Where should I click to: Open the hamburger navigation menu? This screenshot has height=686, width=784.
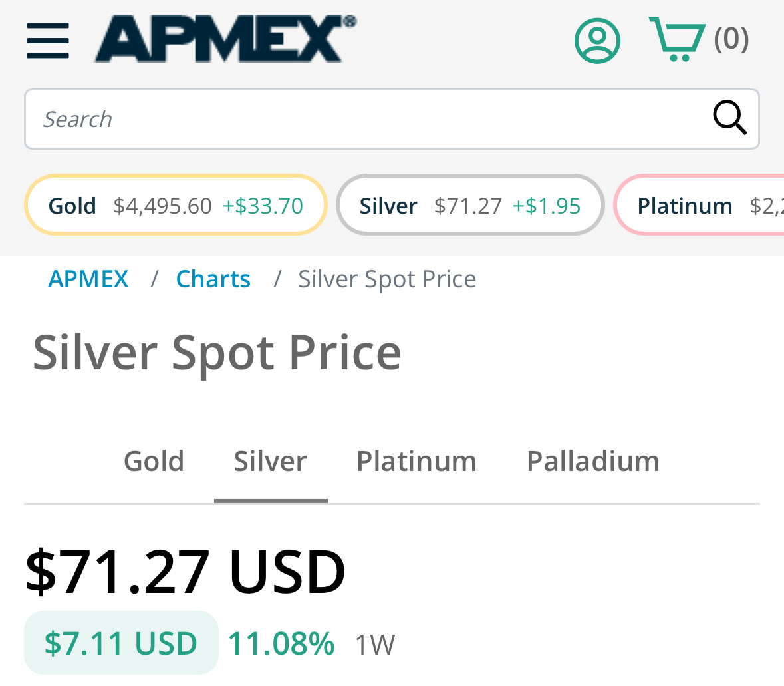[48, 40]
